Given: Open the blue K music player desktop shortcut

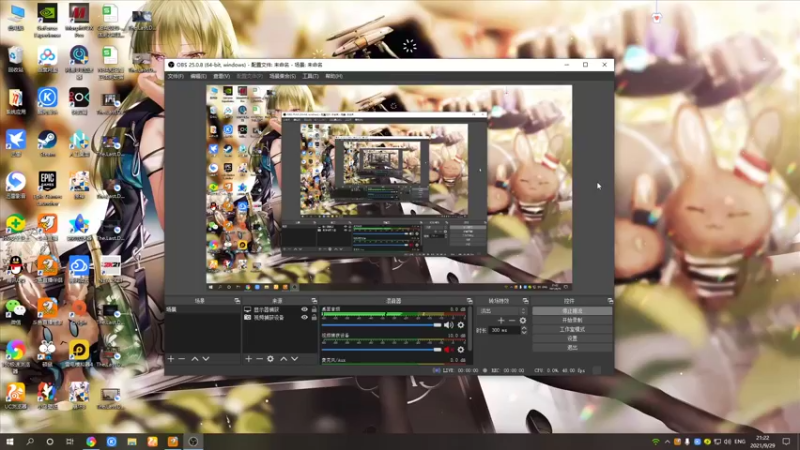Looking at the screenshot, I should pyautogui.click(x=47, y=101).
